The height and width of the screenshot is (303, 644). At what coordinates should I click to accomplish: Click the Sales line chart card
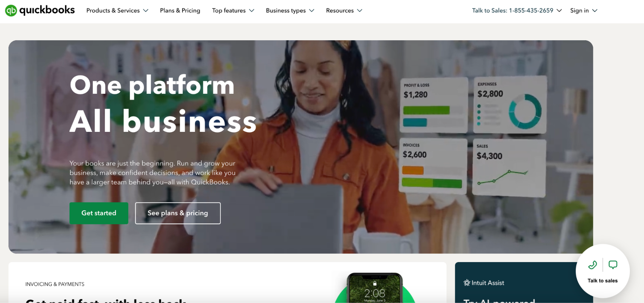[x=509, y=168]
